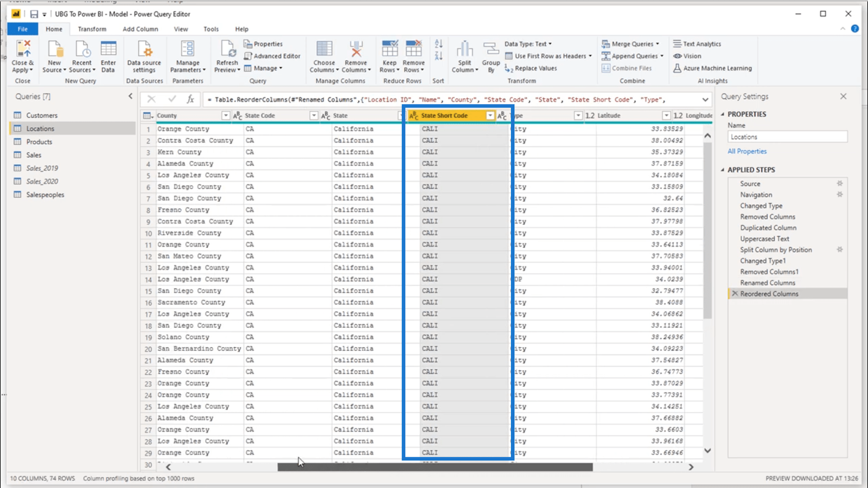Click the Enter Data icon
Image resolution: width=868 pixels, height=488 pixels.
[108, 49]
